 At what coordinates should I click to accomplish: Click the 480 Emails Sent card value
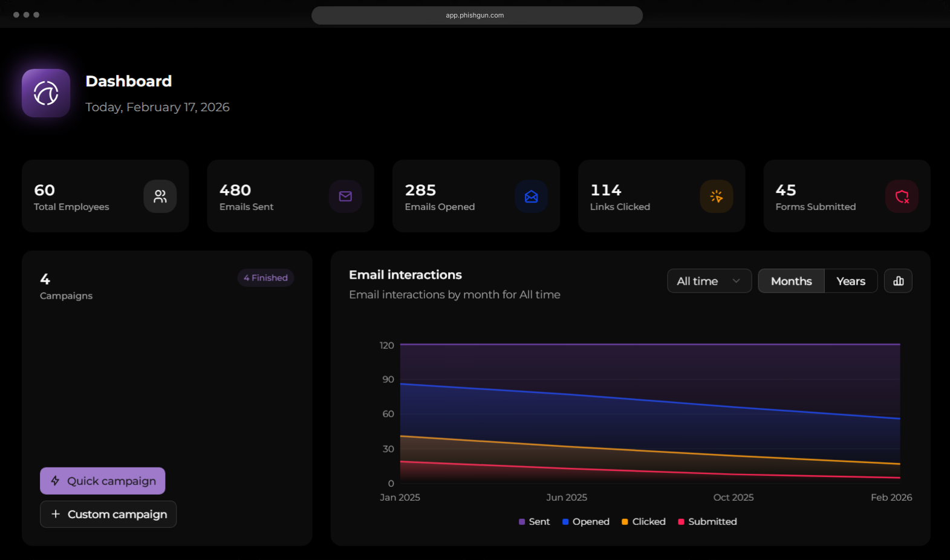click(235, 190)
